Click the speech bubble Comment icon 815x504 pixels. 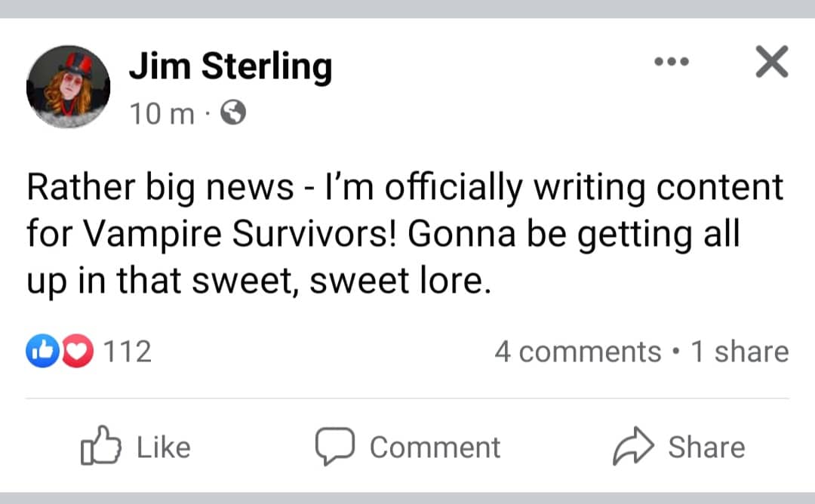pos(335,447)
